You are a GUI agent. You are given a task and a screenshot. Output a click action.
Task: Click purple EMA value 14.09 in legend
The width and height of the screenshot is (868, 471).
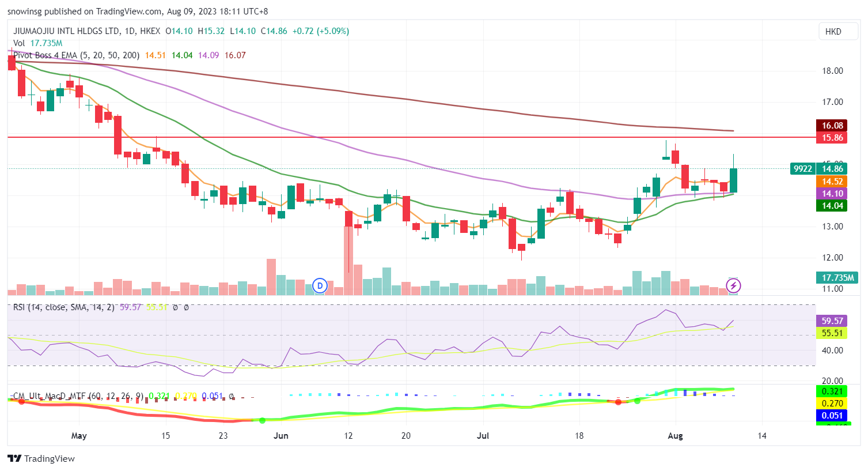[208, 55]
